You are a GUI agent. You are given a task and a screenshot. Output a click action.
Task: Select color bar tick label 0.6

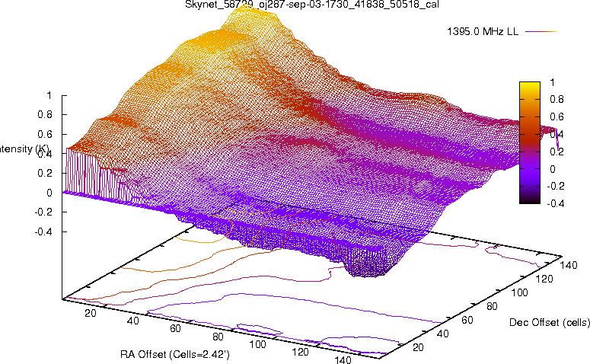557,117
